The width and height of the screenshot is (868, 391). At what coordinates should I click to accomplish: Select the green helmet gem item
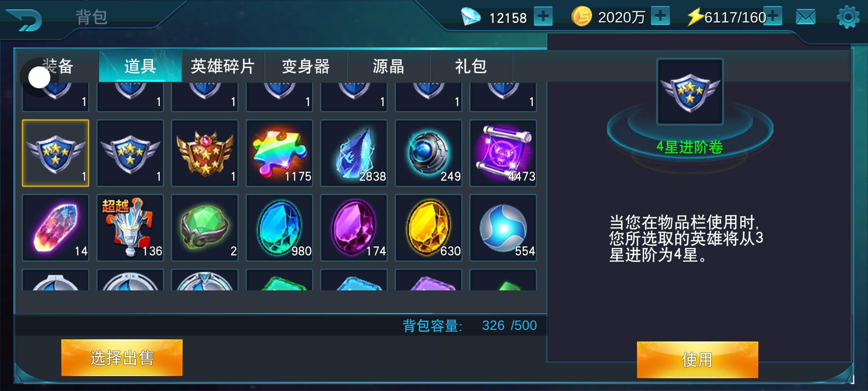click(205, 228)
